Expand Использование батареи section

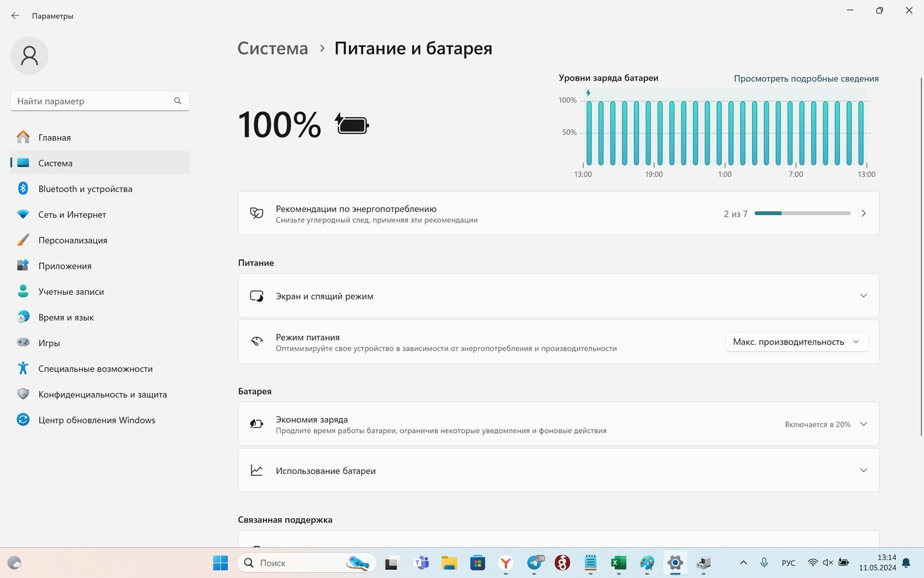pyautogui.click(x=558, y=470)
